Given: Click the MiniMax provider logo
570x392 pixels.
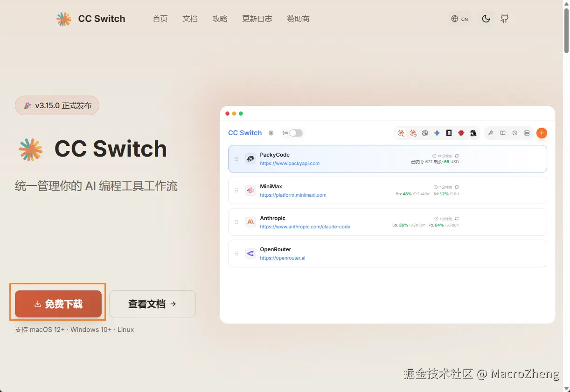Looking at the screenshot, I should click(250, 190).
